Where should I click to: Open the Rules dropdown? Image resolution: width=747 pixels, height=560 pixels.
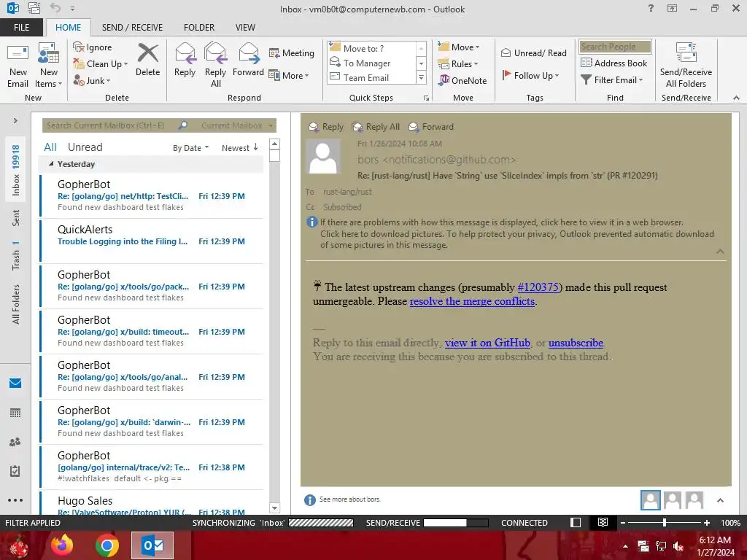(458, 64)
